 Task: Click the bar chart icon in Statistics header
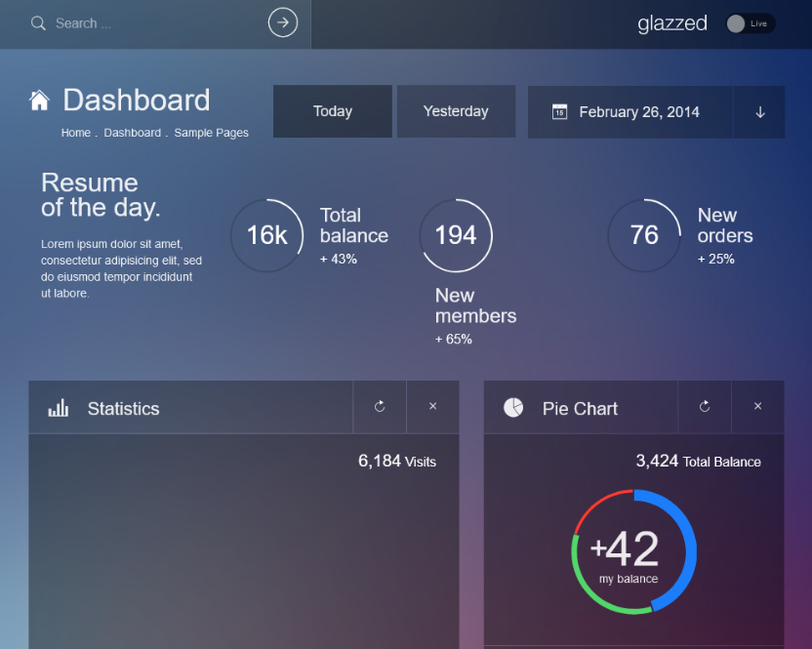pos(58,408)
